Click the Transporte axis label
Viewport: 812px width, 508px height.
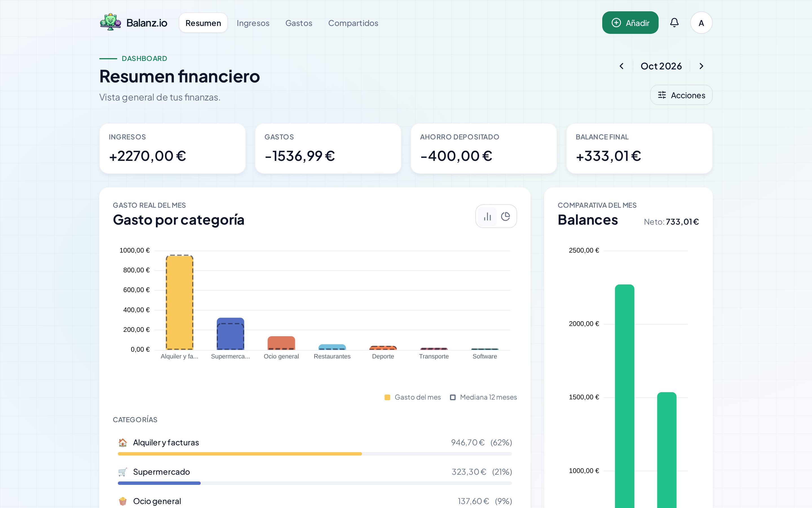pyautogui.click(x=434, y=356)
